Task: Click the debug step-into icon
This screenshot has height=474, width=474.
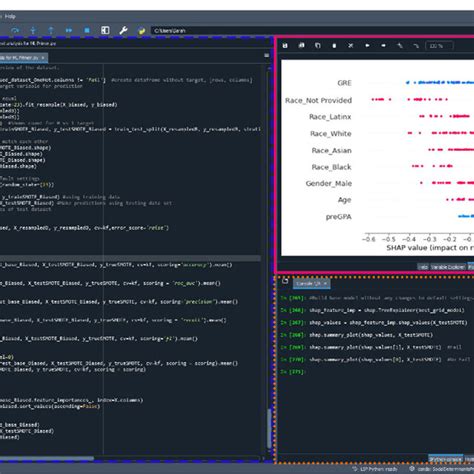Action: [x=33, y=30]
